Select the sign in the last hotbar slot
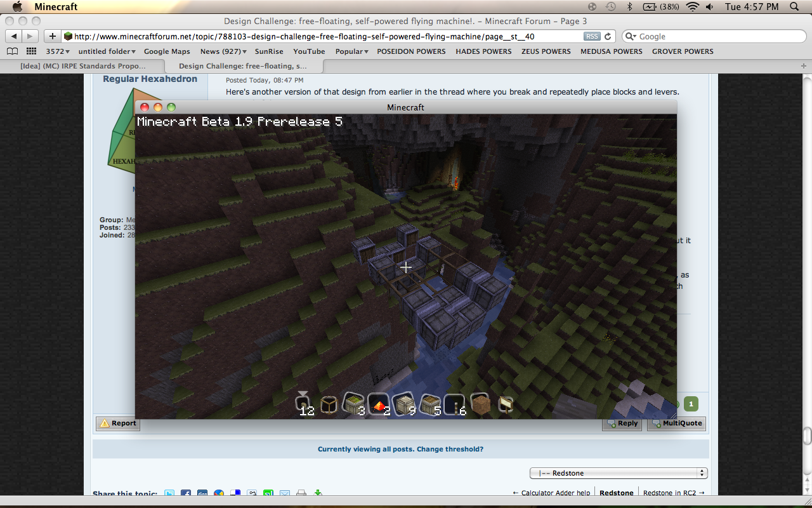The width and height of the screenshot is (812, 508). 506,403
